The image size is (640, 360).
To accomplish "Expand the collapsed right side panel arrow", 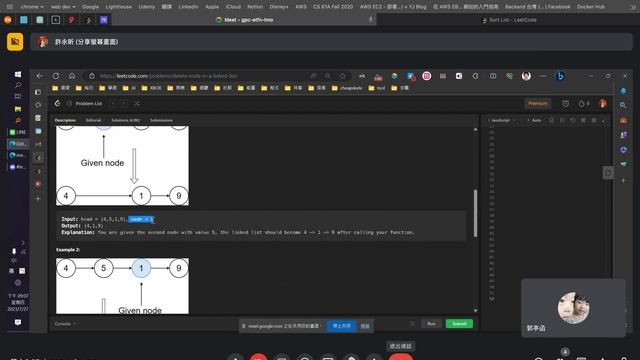I will tap(608, 173).
